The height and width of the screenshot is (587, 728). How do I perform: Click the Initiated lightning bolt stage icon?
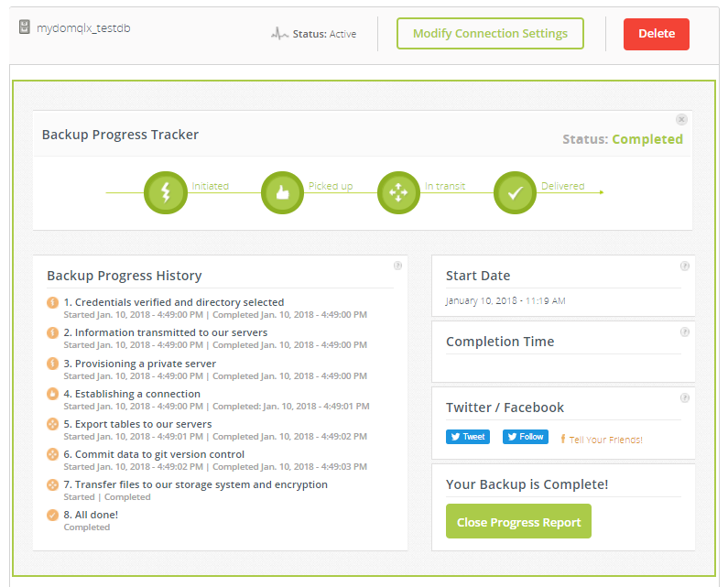[x=166, y=192]
